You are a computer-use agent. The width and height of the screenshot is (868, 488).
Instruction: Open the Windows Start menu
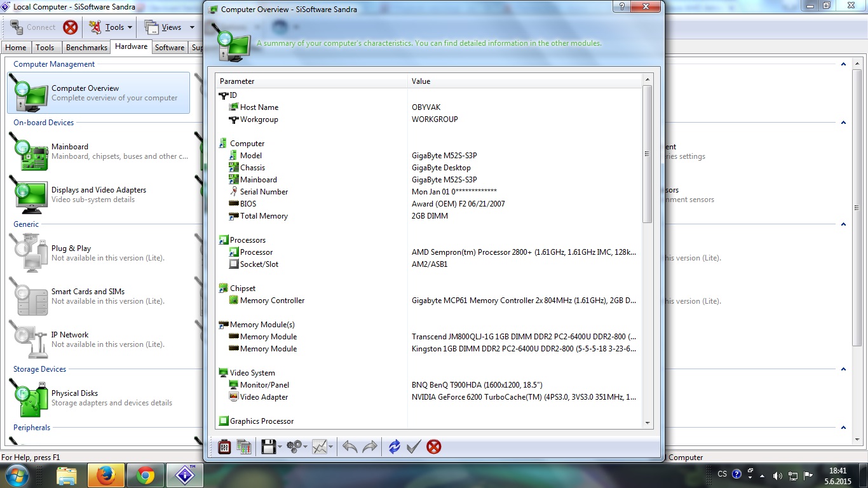pyautogui.click(x=17, y=475)
